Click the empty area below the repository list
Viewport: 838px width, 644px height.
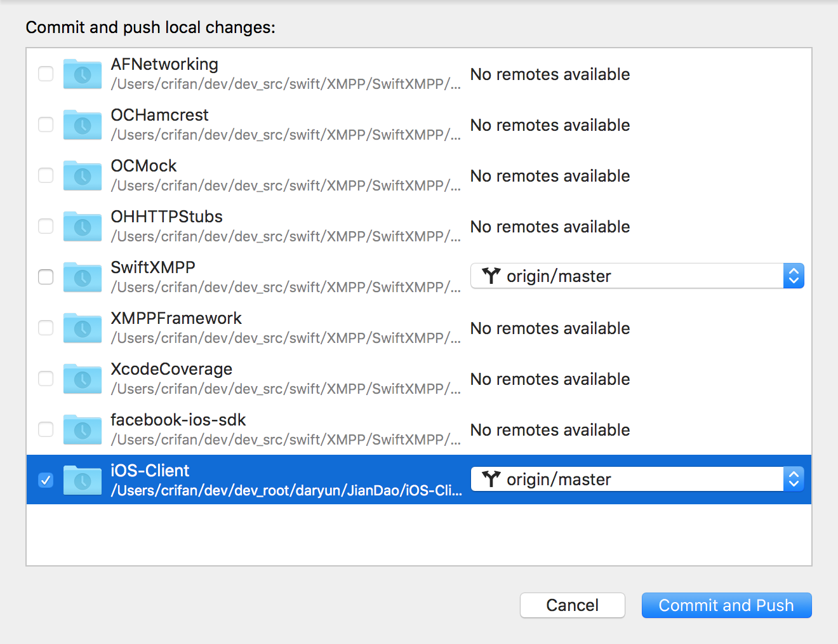pos(419,535)
